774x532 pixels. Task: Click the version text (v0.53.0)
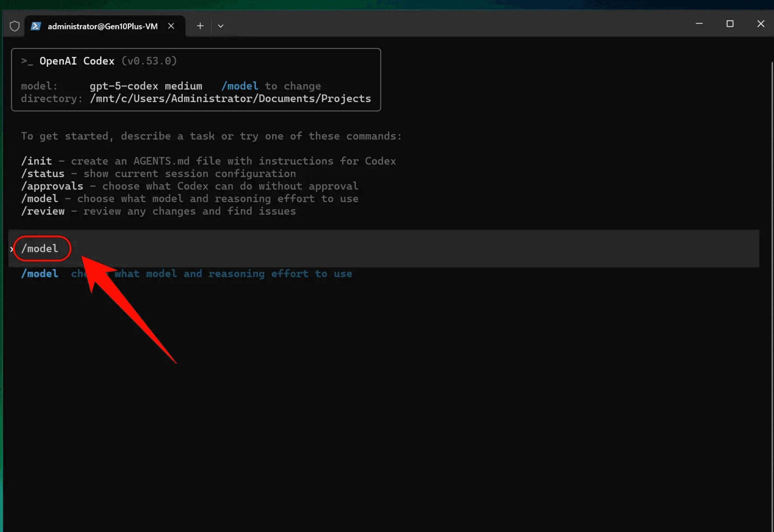[x=149, y=61]
